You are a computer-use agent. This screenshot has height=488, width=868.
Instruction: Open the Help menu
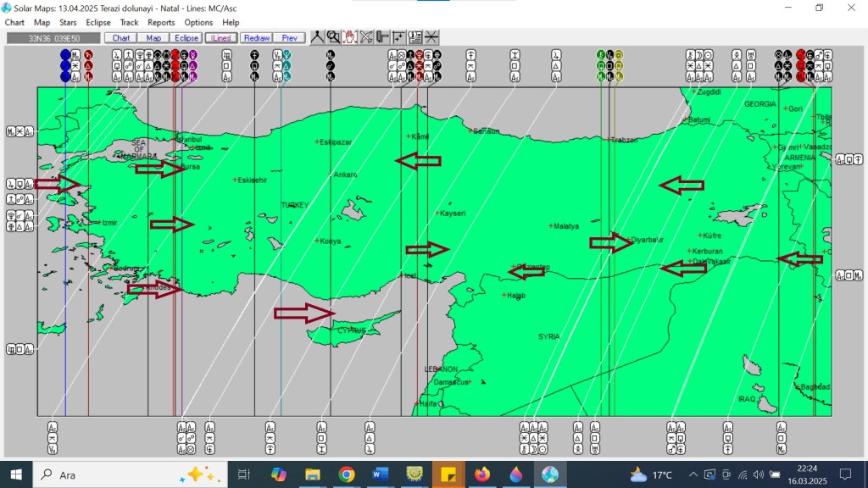(231, 23)
